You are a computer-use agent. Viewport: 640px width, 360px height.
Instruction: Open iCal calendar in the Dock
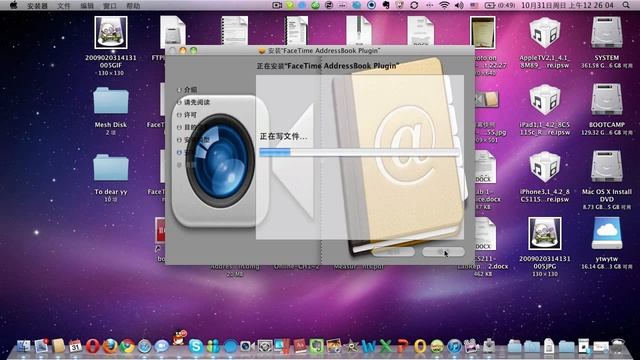tap(76, 346)
